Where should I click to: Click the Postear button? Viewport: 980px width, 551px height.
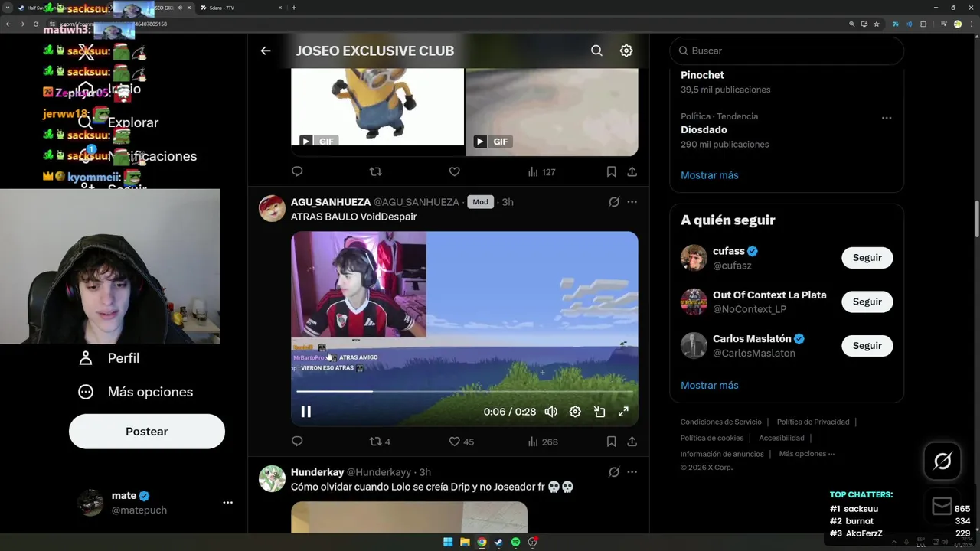pyautogui.click(x=147, y=432)
